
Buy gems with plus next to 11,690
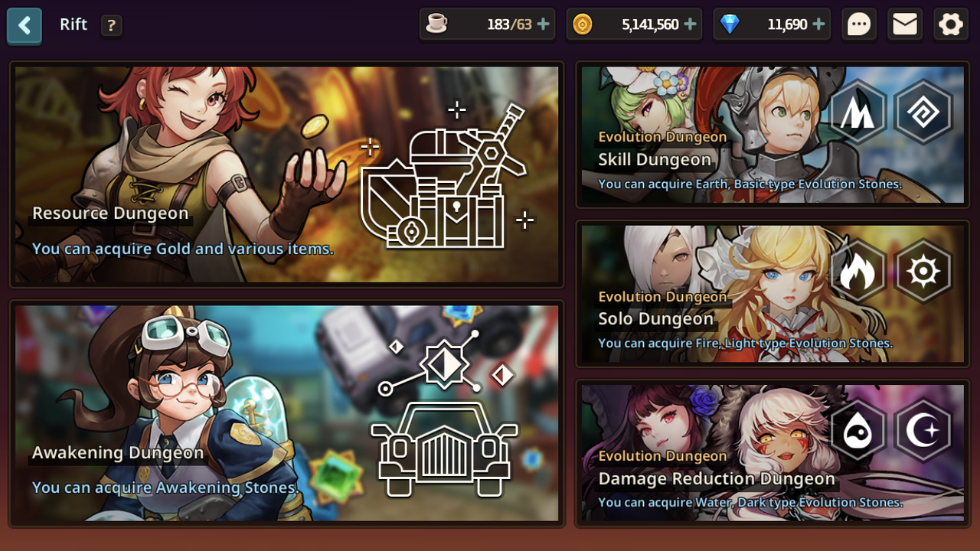(x=818, y=24)
